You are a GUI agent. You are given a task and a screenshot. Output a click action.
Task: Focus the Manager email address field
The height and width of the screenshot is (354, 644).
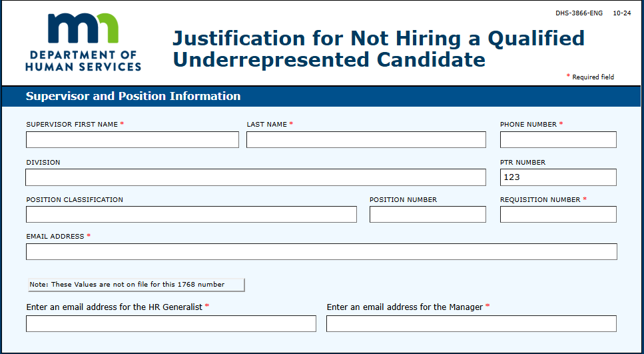472,323
